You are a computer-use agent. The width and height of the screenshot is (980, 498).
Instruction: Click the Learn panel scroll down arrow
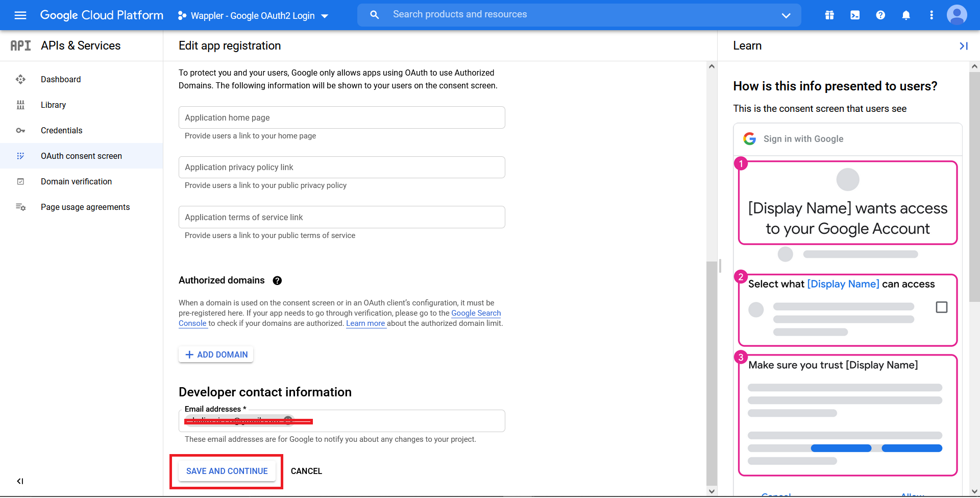974,491
